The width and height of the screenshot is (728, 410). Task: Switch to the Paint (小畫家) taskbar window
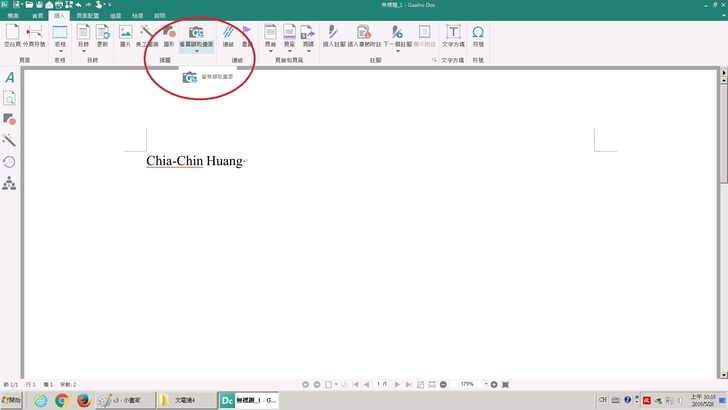click(x=125, y=400)
